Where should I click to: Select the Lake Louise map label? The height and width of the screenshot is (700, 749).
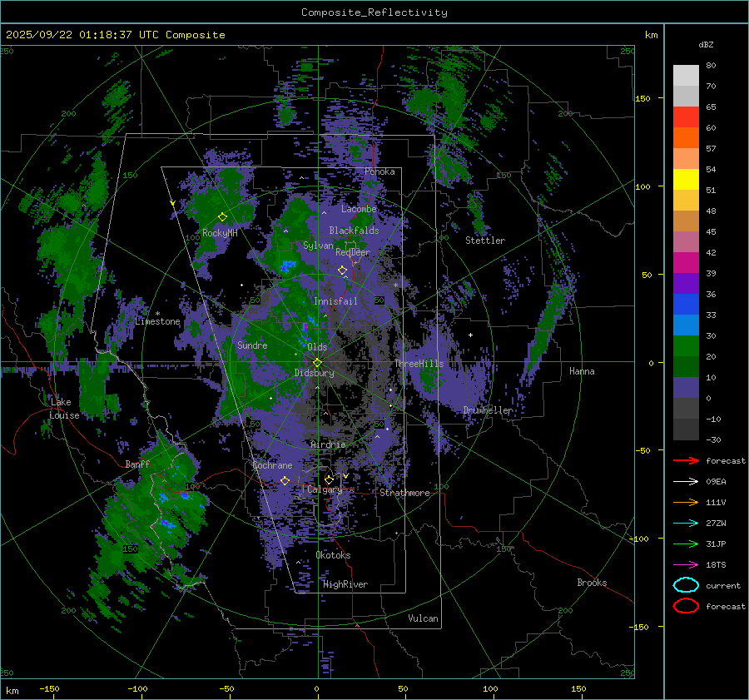64,409
